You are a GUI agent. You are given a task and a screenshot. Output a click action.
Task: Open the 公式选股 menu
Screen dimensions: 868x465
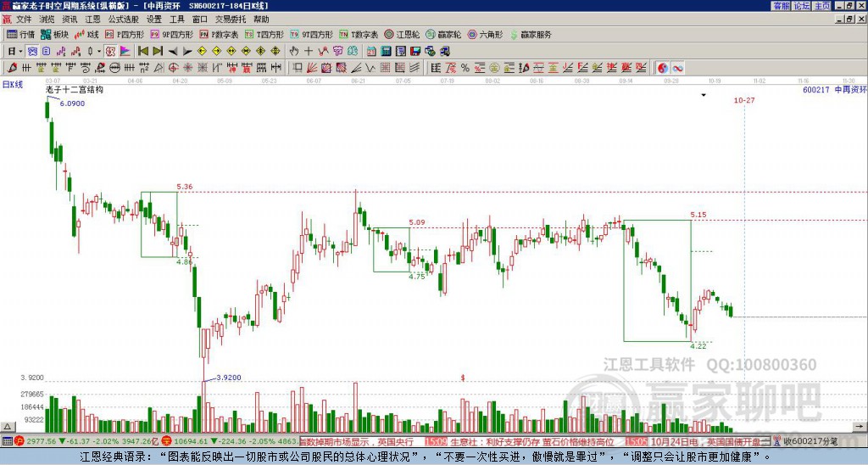[x=123, y=20]
